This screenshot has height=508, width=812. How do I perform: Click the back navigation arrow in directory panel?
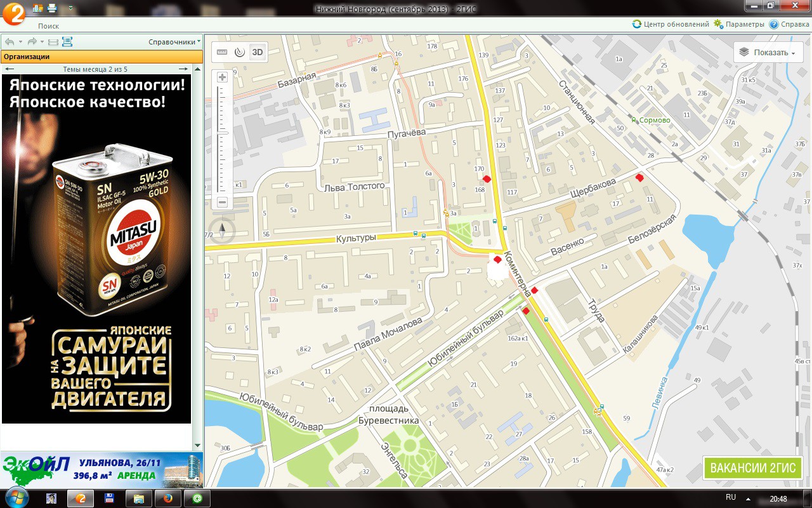[x=10, y=42]
